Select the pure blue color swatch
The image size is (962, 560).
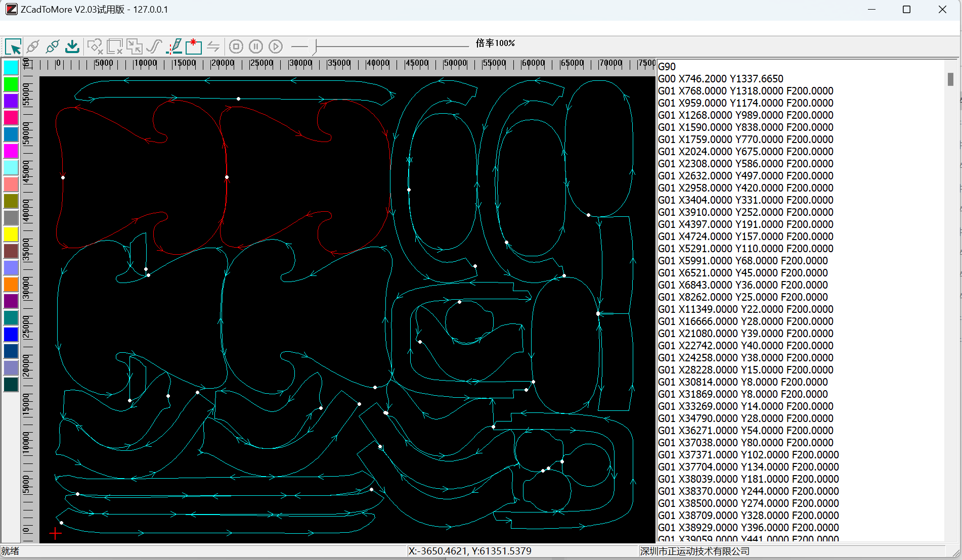click(11, 335)
